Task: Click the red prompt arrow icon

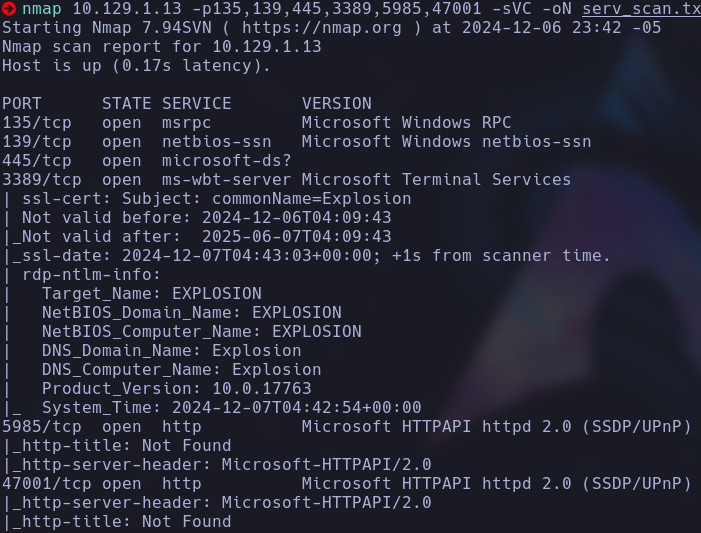Action: pyautogui.click(x=8, y=10)
